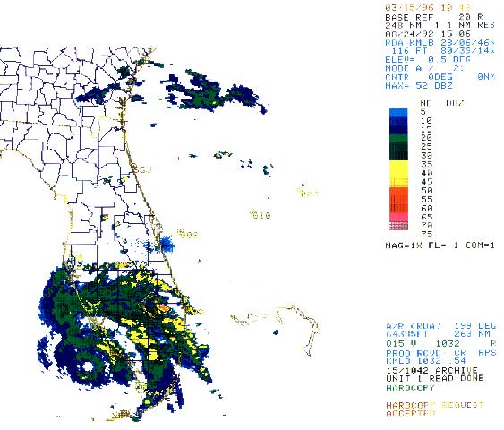Image resolution: width=504 pixels, height=430 pixels.
Task: Click the light blue 5 dBZ legend swatch
Action: pyautogui.click(x=398, y=113)
